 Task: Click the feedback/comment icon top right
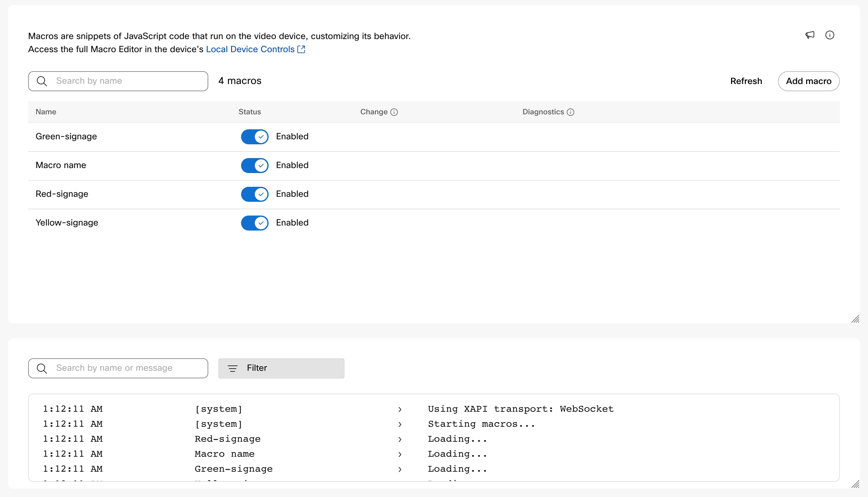point(810,35)
